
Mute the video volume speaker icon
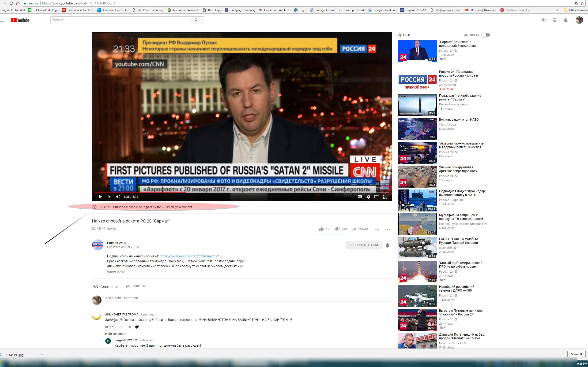(118, 196)
